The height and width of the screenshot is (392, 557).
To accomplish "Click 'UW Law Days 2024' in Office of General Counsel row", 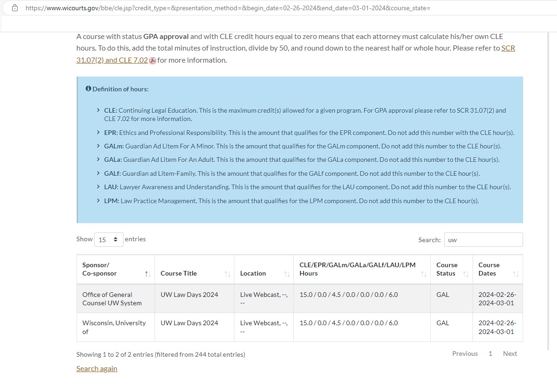I will pos(189,295).
